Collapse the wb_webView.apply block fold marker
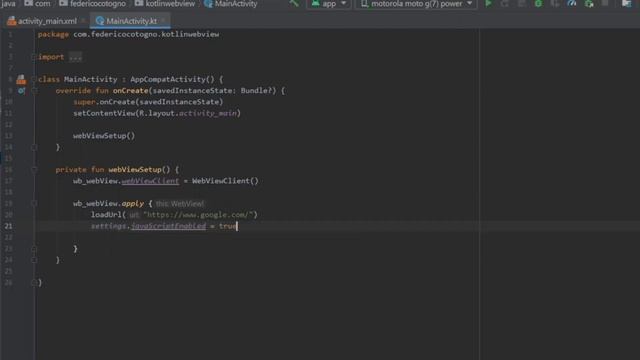The image size is (640, 360). [34, 203]
